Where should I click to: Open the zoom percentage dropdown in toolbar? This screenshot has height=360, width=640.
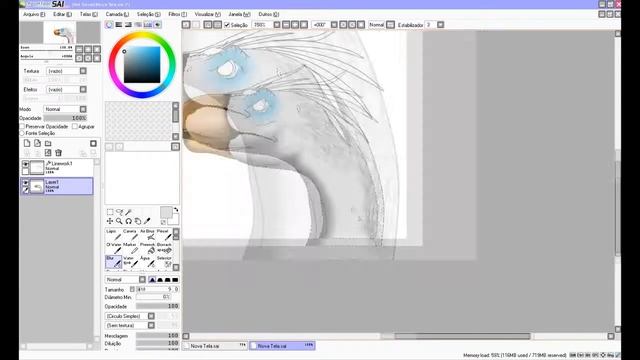[277, 25]
